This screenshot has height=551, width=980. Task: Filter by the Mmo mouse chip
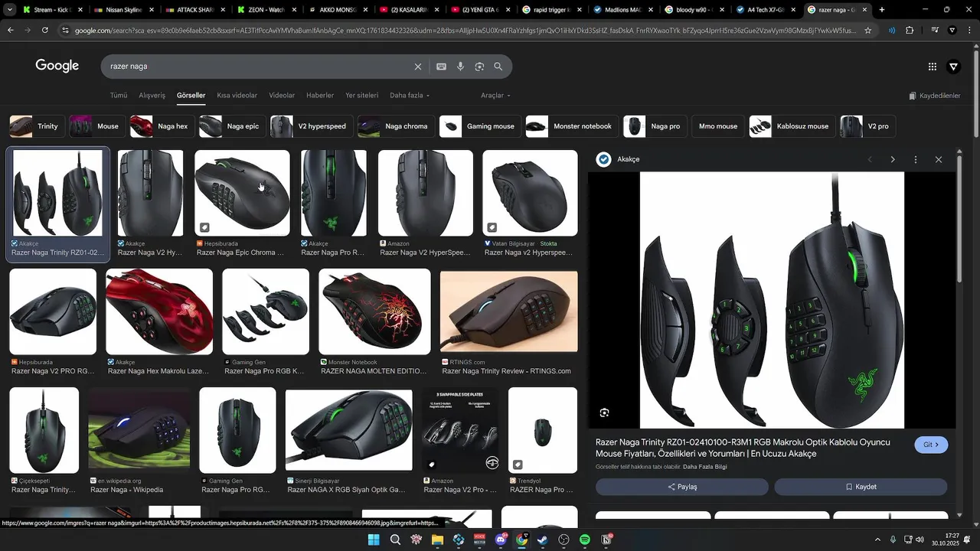[717, 126]
